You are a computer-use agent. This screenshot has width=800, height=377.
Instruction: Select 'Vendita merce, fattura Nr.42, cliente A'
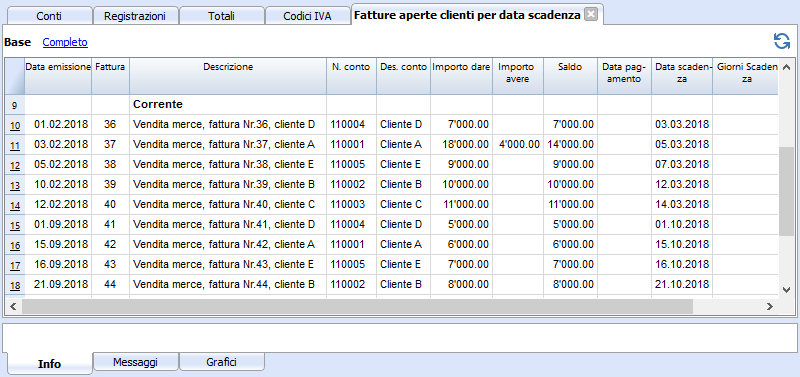224,245
